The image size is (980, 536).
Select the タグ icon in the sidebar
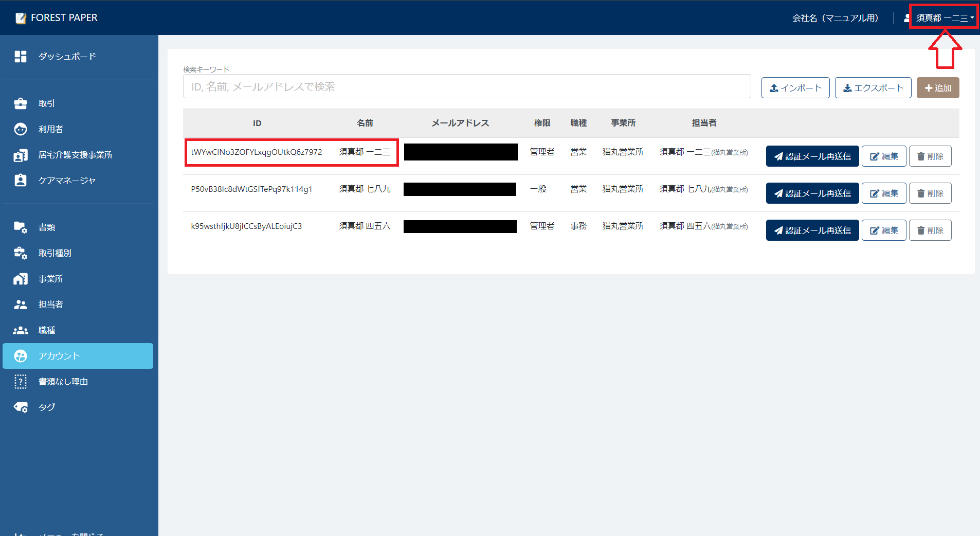(x=21, y=407)
